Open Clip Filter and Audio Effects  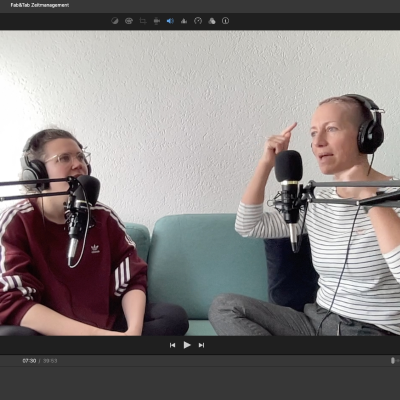(212, 21)
